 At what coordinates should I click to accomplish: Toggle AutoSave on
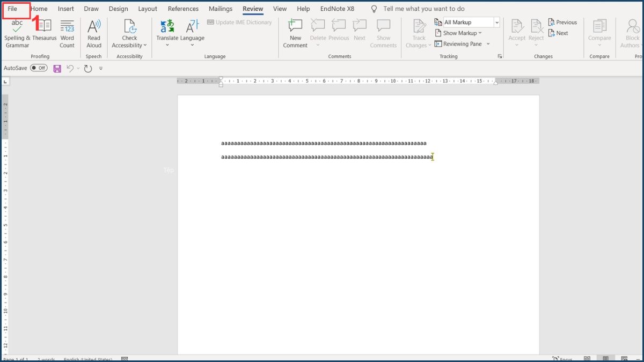click(x=39, y=68)
